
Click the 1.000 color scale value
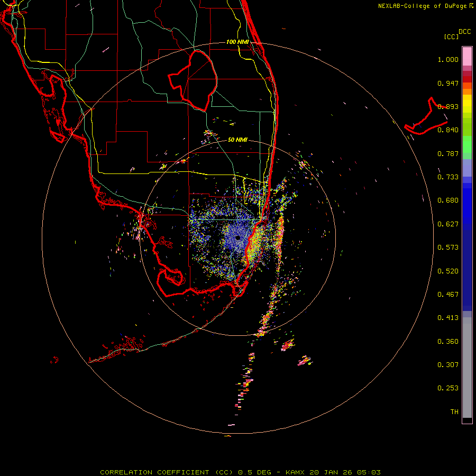[x=448, y=59]
